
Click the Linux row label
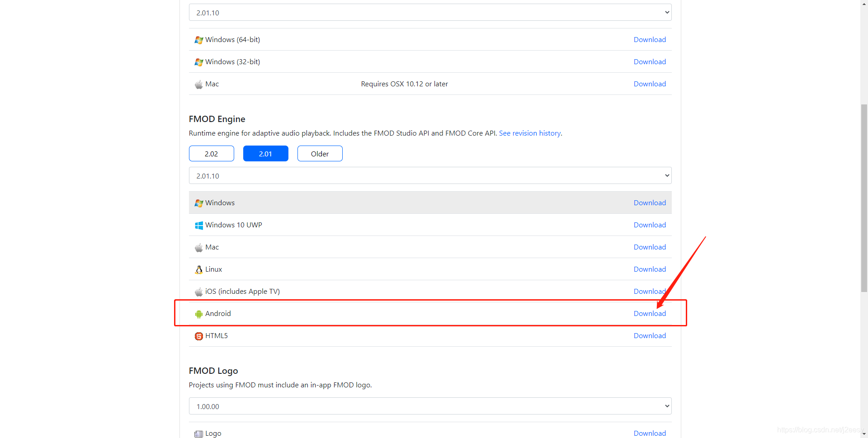(x=213, y=269)
